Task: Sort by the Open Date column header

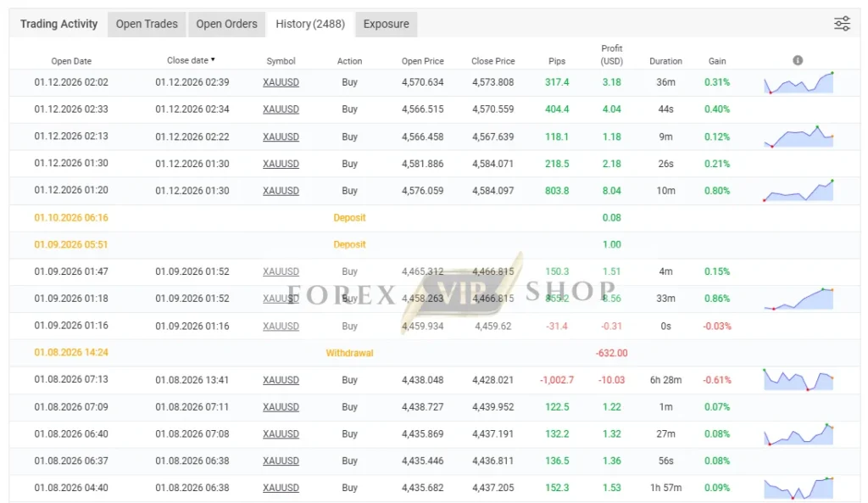Action: coord(71,61)
